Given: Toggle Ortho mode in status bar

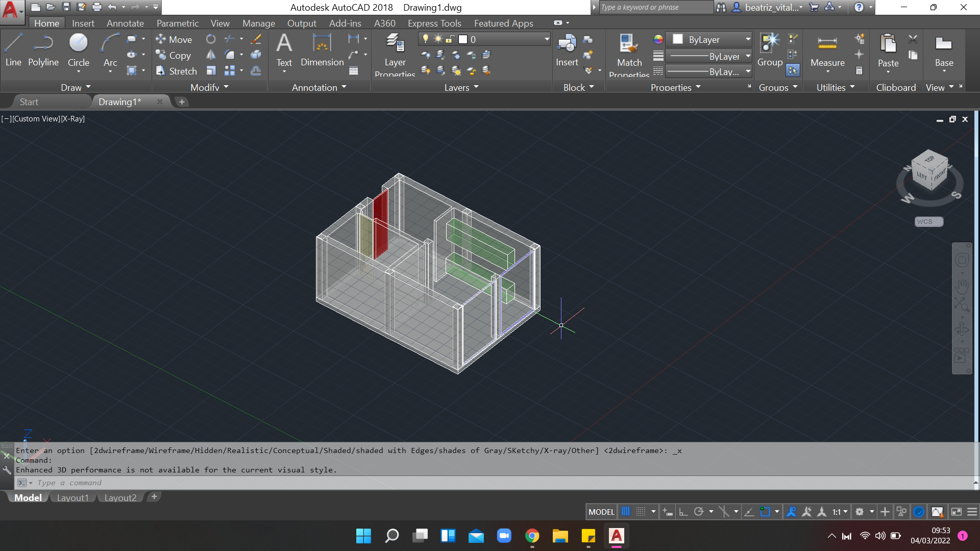Looking at the screenshot, I should click(x=683, y=512).
